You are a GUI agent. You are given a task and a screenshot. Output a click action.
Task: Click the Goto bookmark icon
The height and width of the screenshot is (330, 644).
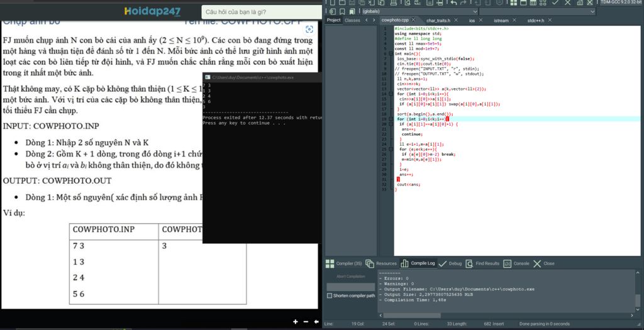point(352,11)
